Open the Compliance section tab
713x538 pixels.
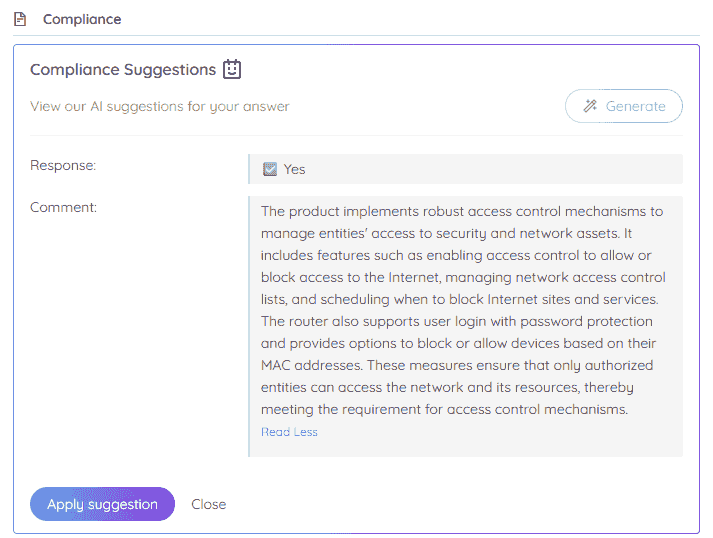coord(82,19)
